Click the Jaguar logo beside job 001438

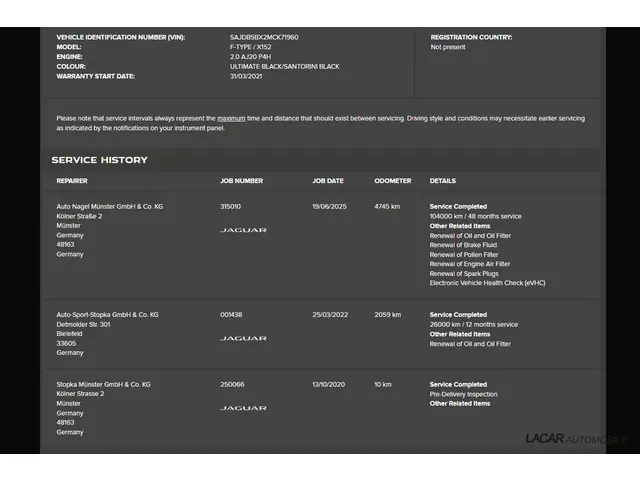tap(243, 339)
